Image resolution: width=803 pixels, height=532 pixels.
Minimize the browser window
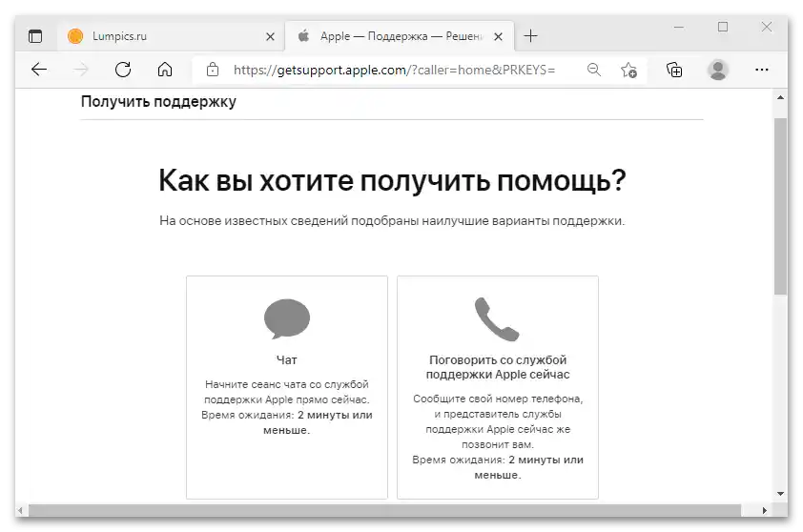(679, 27)
